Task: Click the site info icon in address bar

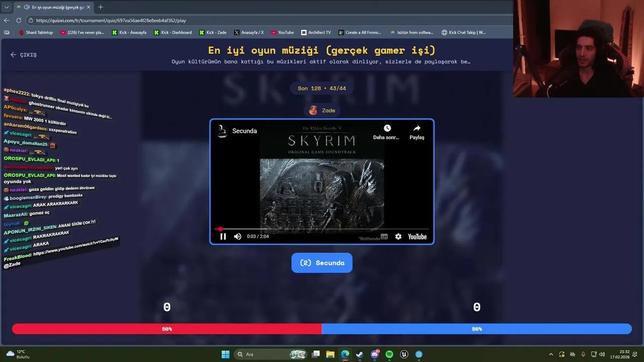Action: click(31, 21)
